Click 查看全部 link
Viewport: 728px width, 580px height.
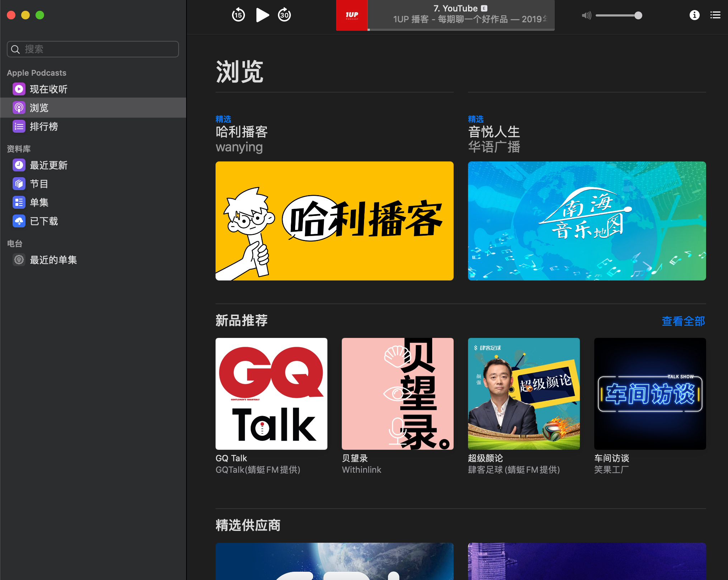(683, 321)
